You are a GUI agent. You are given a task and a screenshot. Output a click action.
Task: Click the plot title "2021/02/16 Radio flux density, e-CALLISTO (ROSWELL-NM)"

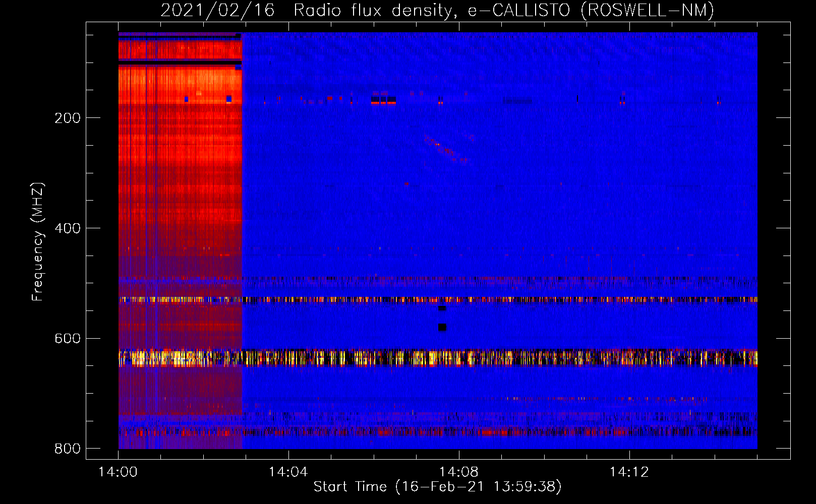point(437,10)
